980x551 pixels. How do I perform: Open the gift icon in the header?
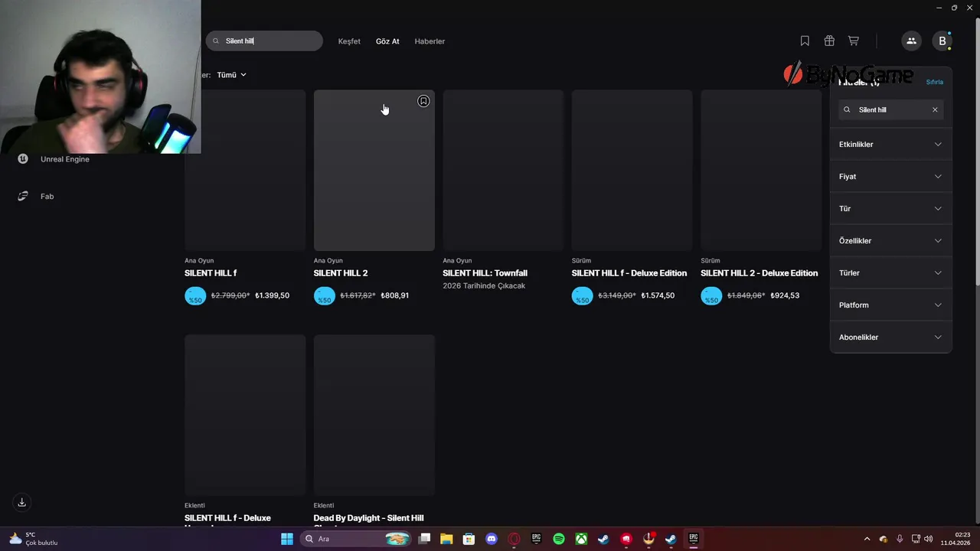click(x=829, y=41)
